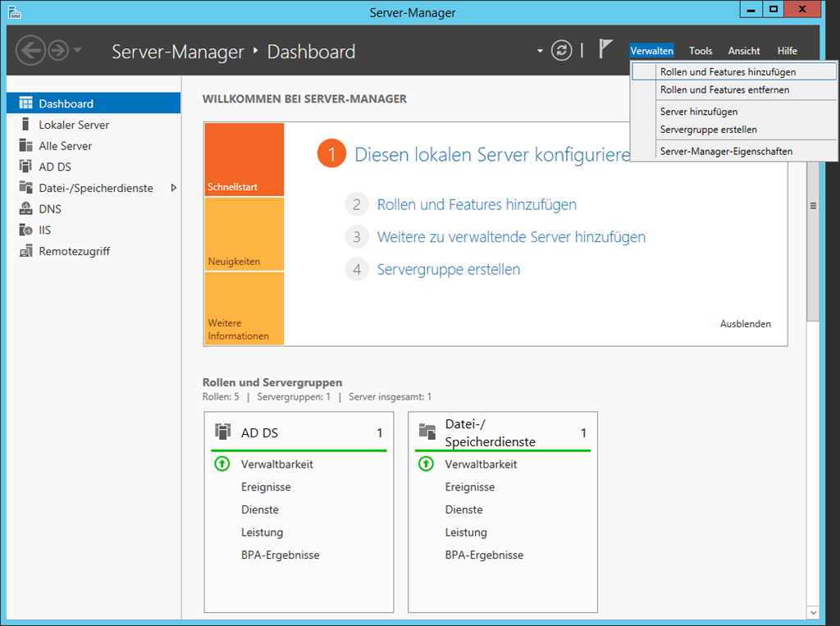Open Server-Manager-Eigenschaften
840x626 pixels.
click(734, 151)
